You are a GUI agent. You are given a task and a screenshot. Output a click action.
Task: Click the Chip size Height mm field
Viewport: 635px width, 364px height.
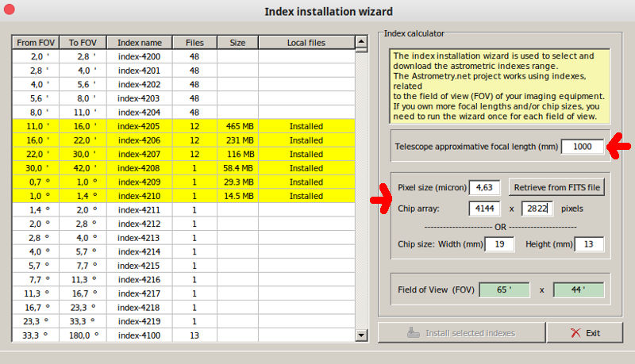pos(589,243)
